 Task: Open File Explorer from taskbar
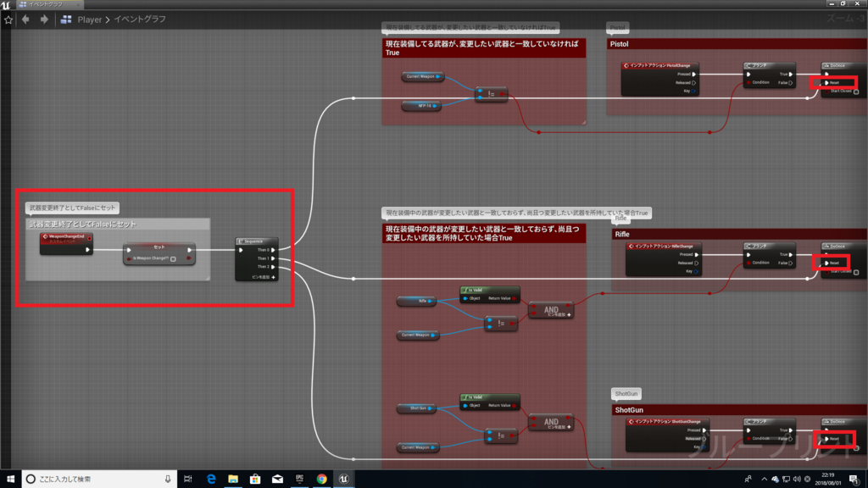[233, 480]
